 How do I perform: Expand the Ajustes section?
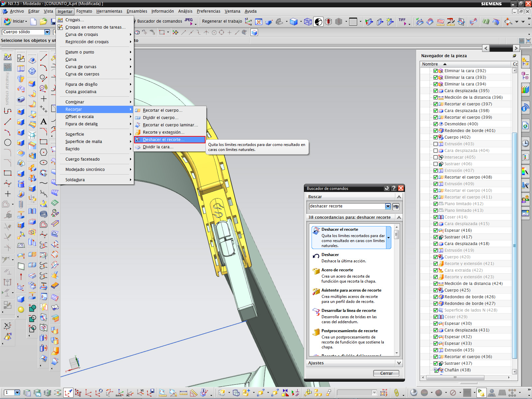(399, 363)
